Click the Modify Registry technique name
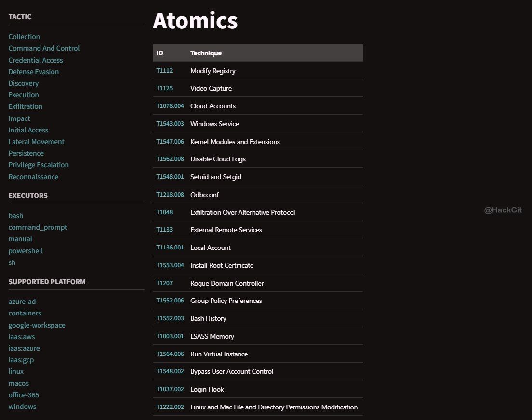This screenshot has height=420, width=532. 213,71
